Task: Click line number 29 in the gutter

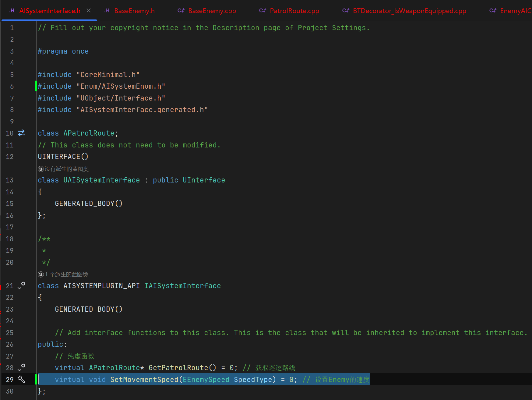Action: coord(10,380)
